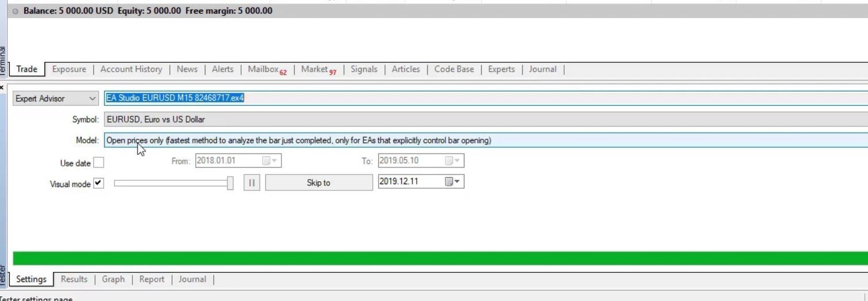The image size is (868, 301).
Task: Select the EA Studio EURUSD M15 expert field
Action: [484, 98]
